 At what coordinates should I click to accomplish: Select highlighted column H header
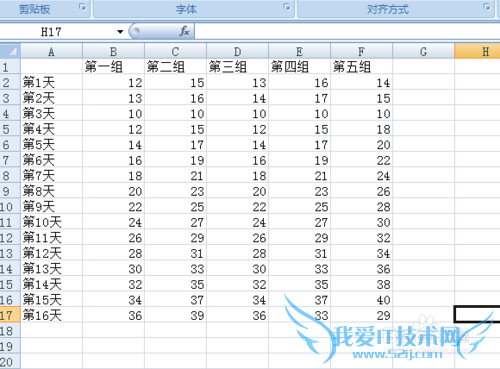(477, 51)
